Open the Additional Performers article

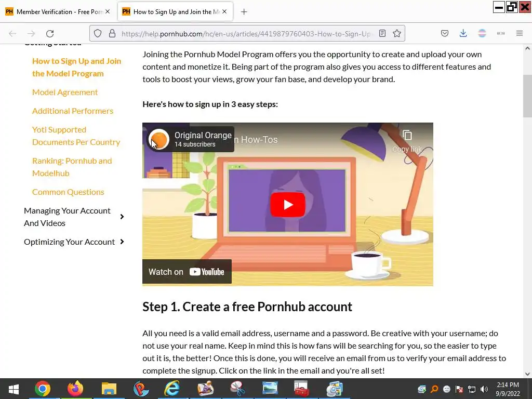[x=73, y=111]
